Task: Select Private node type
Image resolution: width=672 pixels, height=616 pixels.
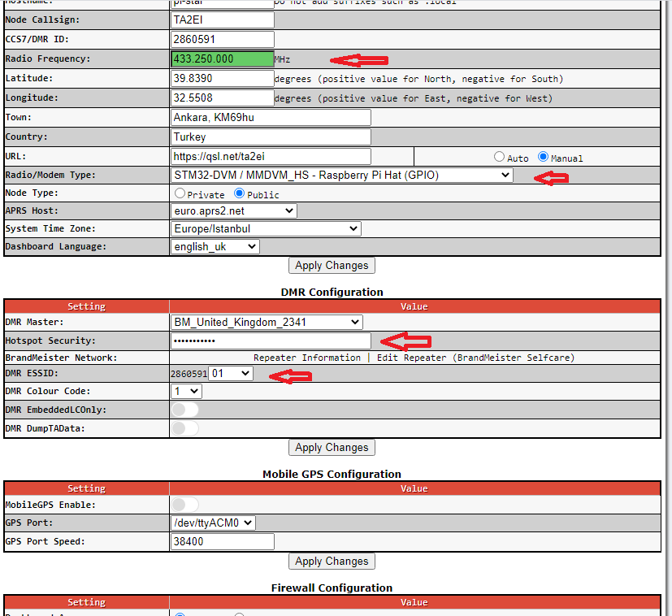Action: pyautogui.click(x=180, y=193)
